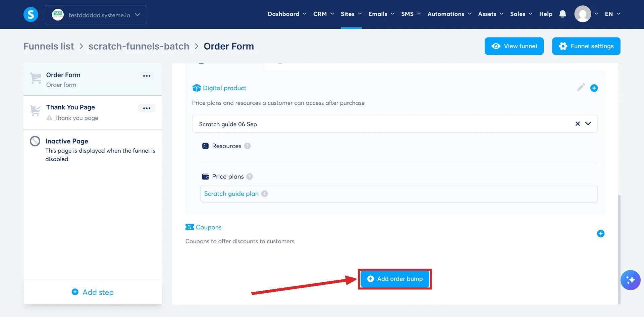This screenshot has height=317, width=644.
Task: Add a coupon with plus icon
Action: tap(601, 233)
